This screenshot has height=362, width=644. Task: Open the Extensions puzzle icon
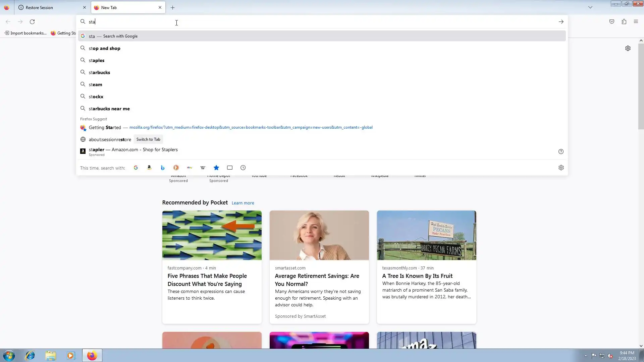pos(624,22)
